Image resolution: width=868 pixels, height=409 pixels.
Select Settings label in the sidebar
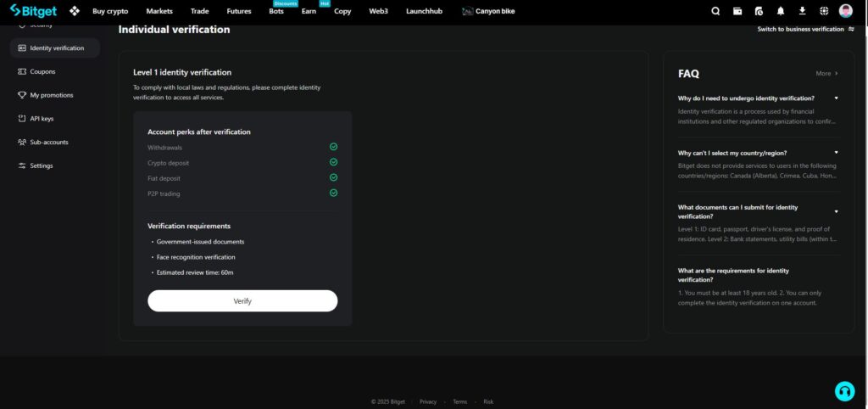(x=42, y=165)
